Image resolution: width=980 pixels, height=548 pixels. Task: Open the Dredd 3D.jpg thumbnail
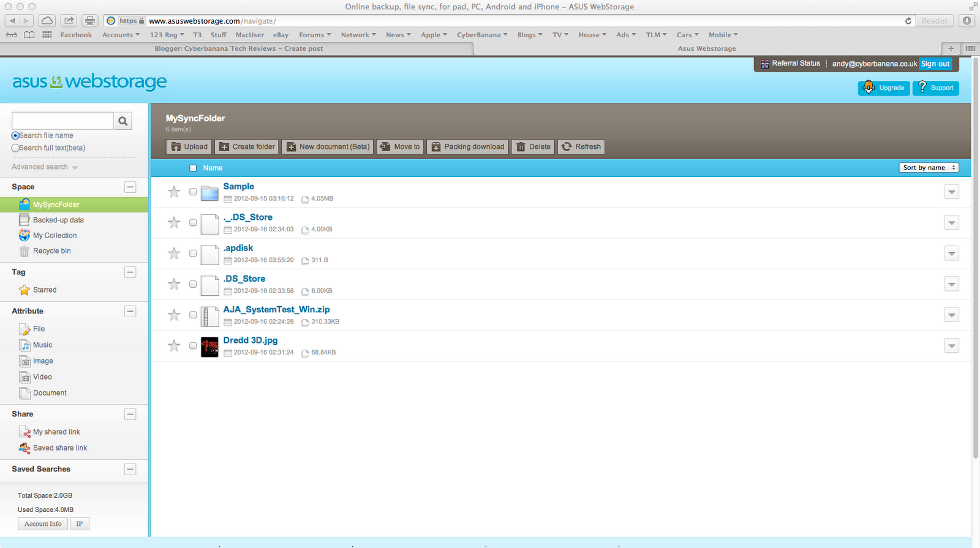[209, 347]
